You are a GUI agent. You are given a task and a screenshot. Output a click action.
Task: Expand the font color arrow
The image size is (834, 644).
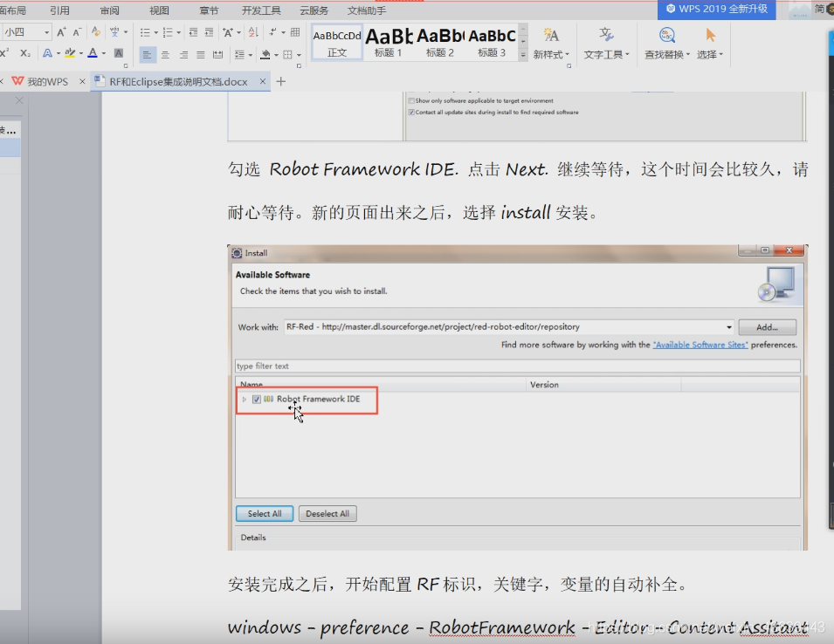[x=104, y=54]
